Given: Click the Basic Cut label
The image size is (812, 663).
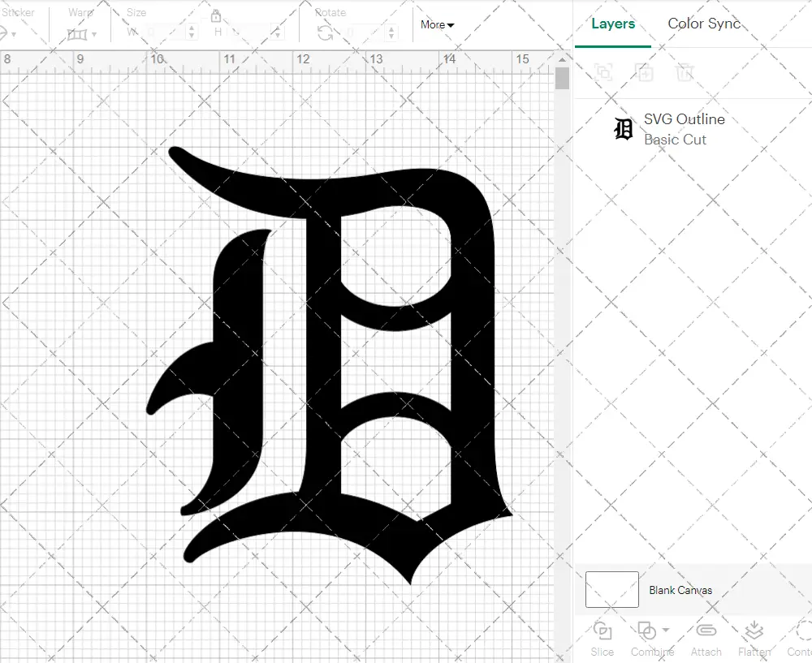Looking at the screenshot, I should click(x=676, y=140).
